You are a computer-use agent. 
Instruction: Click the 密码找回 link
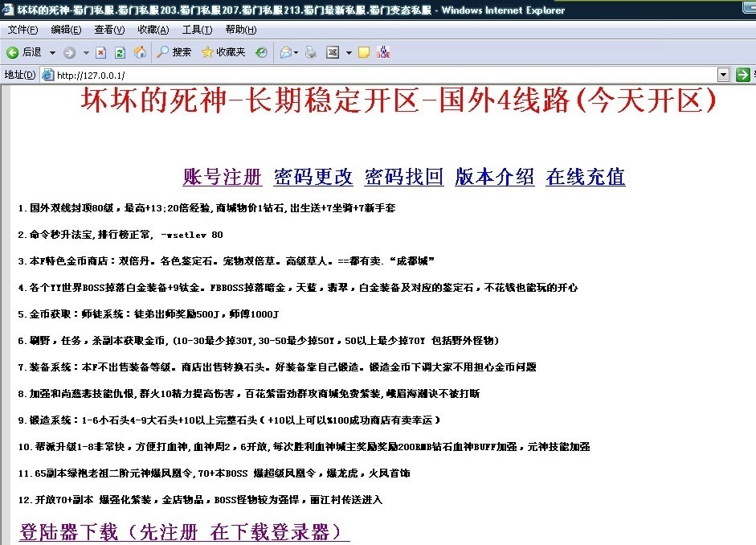pos(404,177)
